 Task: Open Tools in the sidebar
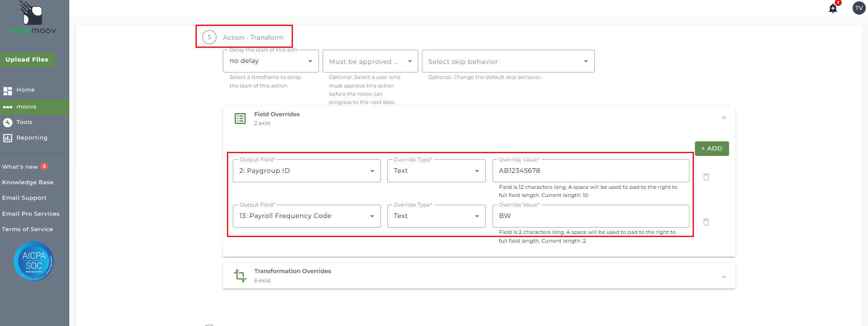click(24, 122)
